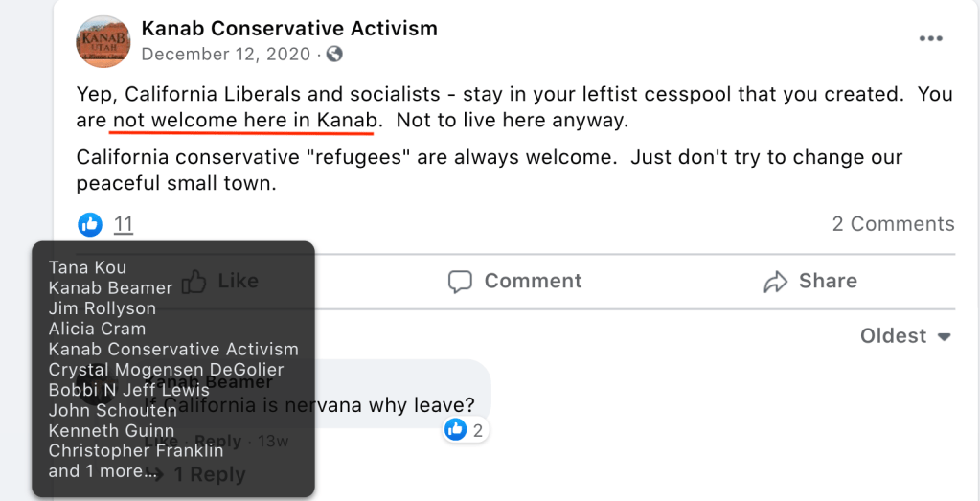Click the December 12, 2020 timestamp

[x=226, y=55]
